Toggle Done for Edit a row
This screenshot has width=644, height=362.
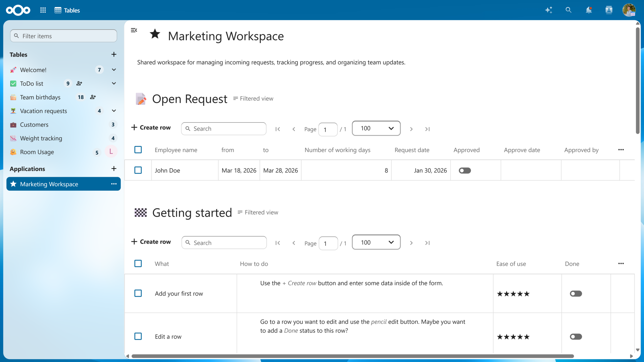click(x=576, y=337)
